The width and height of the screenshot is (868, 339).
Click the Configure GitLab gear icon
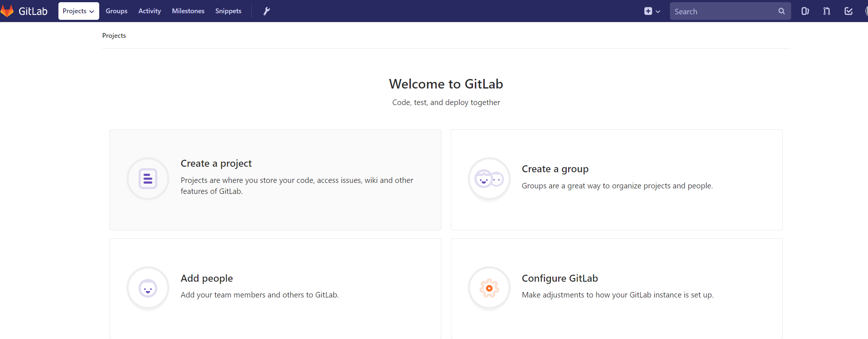click(x=489, y=288)
